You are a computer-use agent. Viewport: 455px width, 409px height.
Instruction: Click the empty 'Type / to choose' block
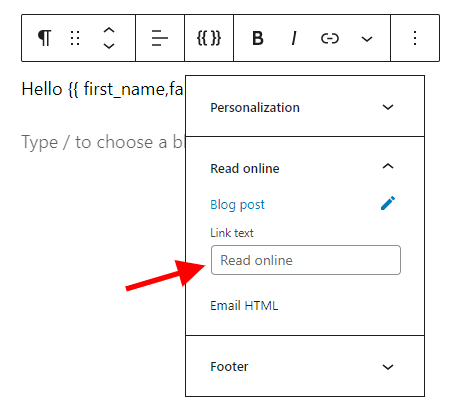point(102,142)
